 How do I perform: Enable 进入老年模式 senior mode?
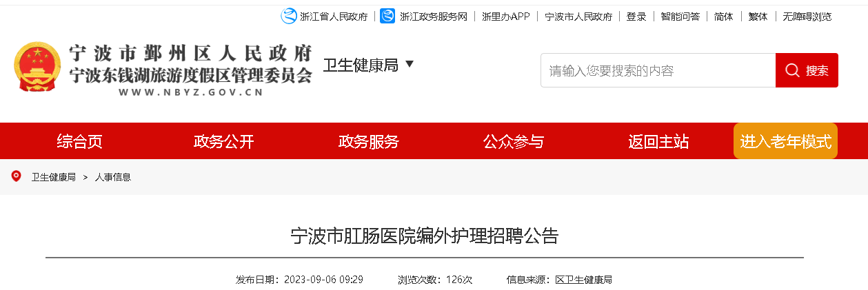[786, 141]
